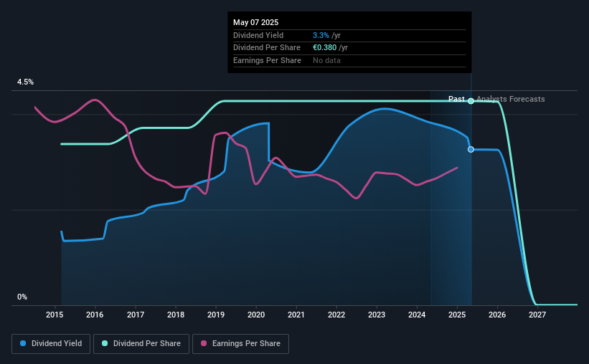Click the 2027 x-axis label
The image size is (589, 364).
(537, 315)
